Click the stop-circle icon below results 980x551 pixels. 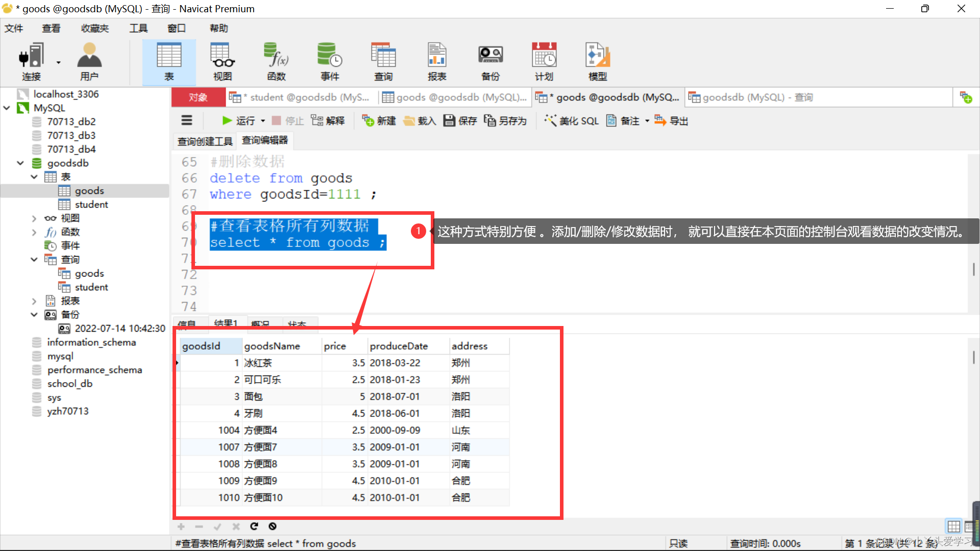273,526
